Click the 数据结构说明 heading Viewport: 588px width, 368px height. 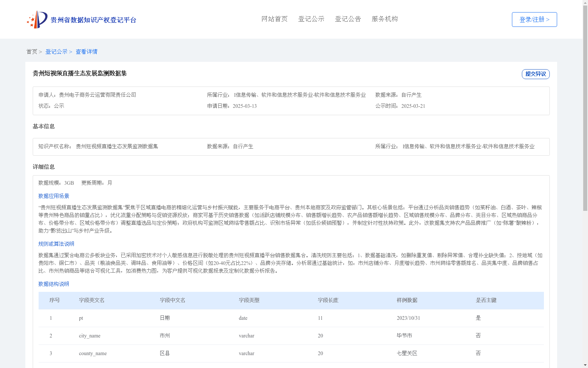(x=54, y=284)
